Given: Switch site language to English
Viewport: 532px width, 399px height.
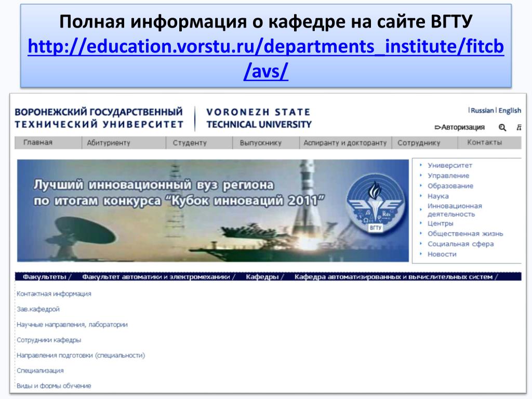Looking at the screenshot, I should pyautogui.click(x=510, y=110).
